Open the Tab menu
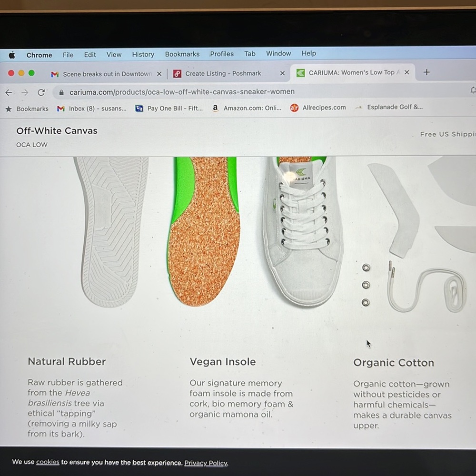The height and width of the screenshot is (476, 476). pyautogui.click(x=250, y=54)
